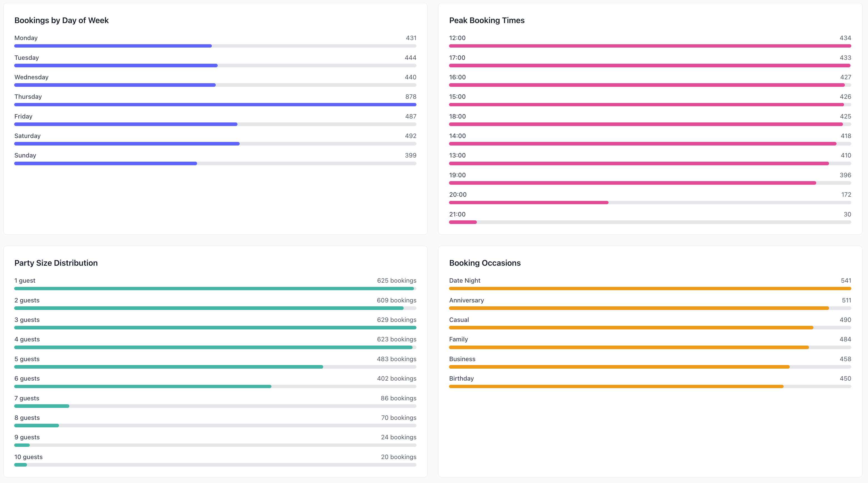Viewport: 868px width, 483px height.
Task: Click the 629 bookings value for 3 guests
Action: [x=397, y=319]
